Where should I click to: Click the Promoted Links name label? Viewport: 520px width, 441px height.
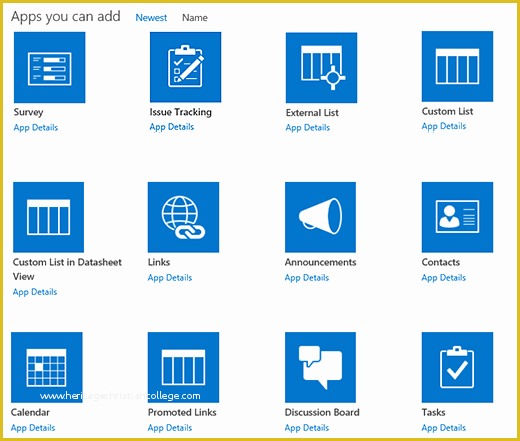pos(182,413)
